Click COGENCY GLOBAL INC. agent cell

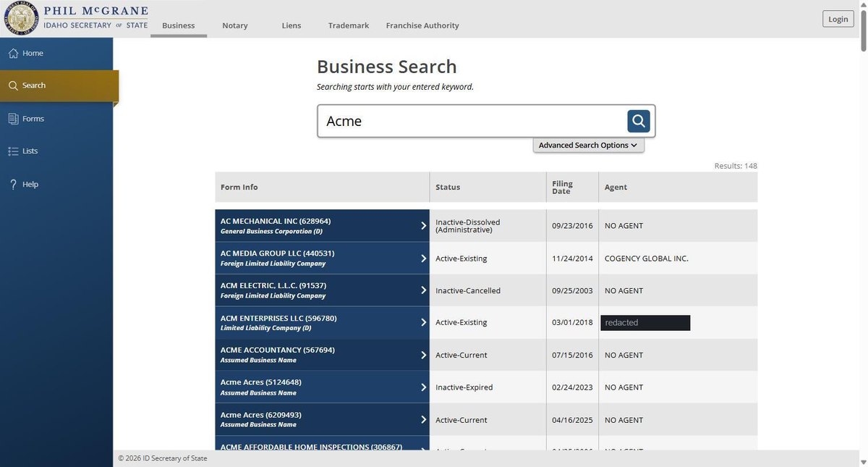click(678, 258)
